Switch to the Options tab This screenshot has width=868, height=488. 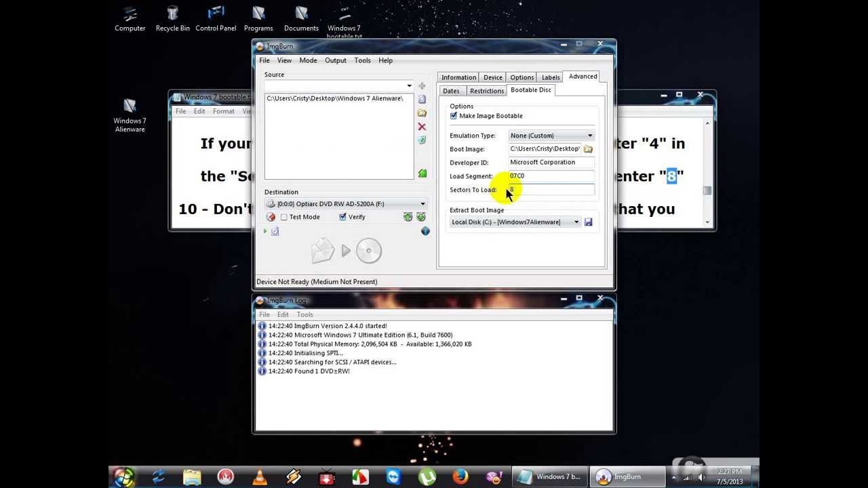click(x=522, y=77)
